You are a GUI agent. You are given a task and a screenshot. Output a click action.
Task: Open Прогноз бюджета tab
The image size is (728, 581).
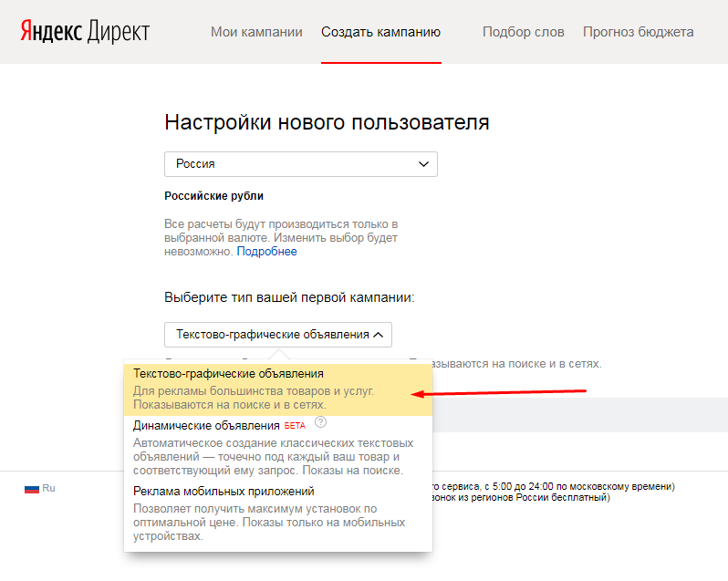pos(639,32)
